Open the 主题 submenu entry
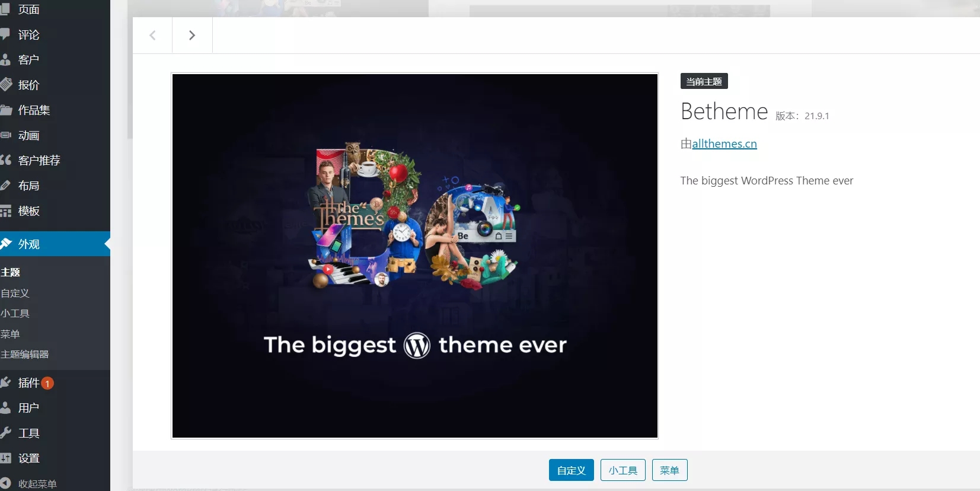The height and width of the screenshot is (491, 980). 11,272
